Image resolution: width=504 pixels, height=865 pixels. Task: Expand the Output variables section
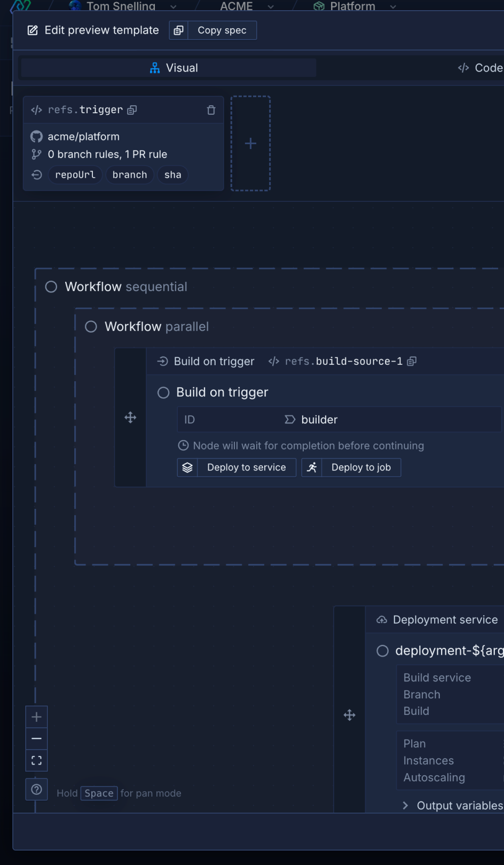pyautogui.click(x=406, y=805)
